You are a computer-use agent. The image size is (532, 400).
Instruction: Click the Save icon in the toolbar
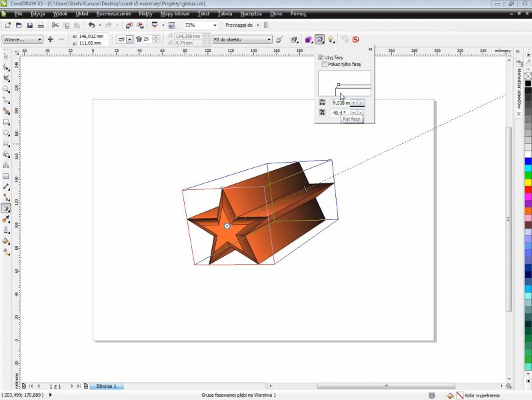click(29, 25)
